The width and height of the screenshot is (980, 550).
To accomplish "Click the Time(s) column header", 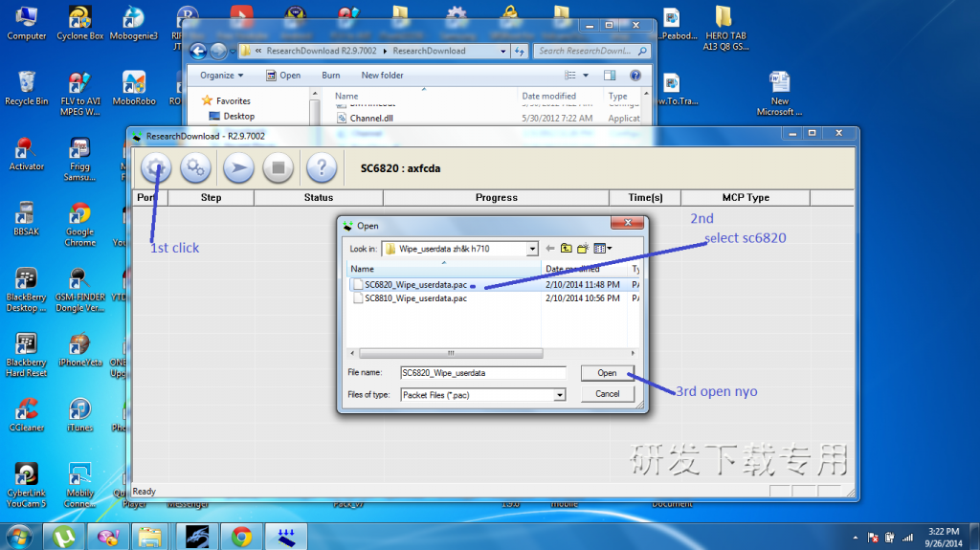I will pyautogui.click(x=645, y=197).
